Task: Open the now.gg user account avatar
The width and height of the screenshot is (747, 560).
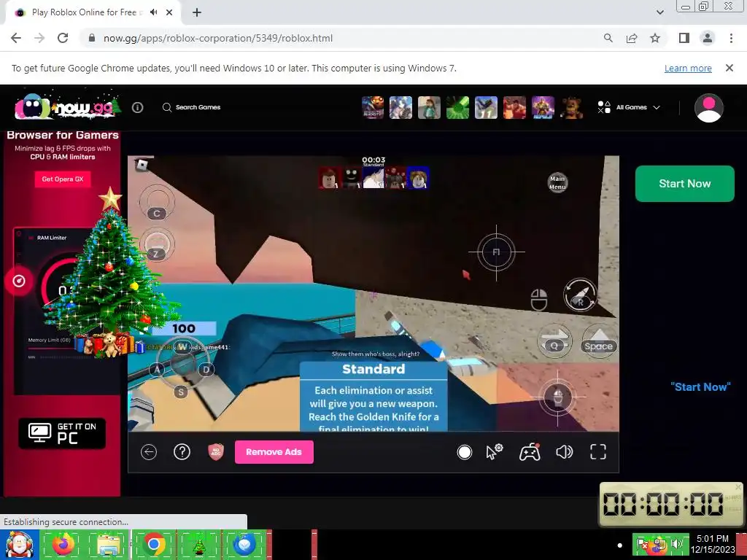Action: [709, 108]
